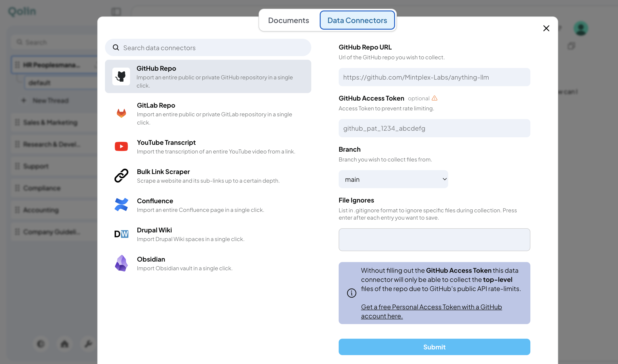618x364 pixels.
Task: Click the Bulk Link Scraper chain icon
Action: pos(121,175)
